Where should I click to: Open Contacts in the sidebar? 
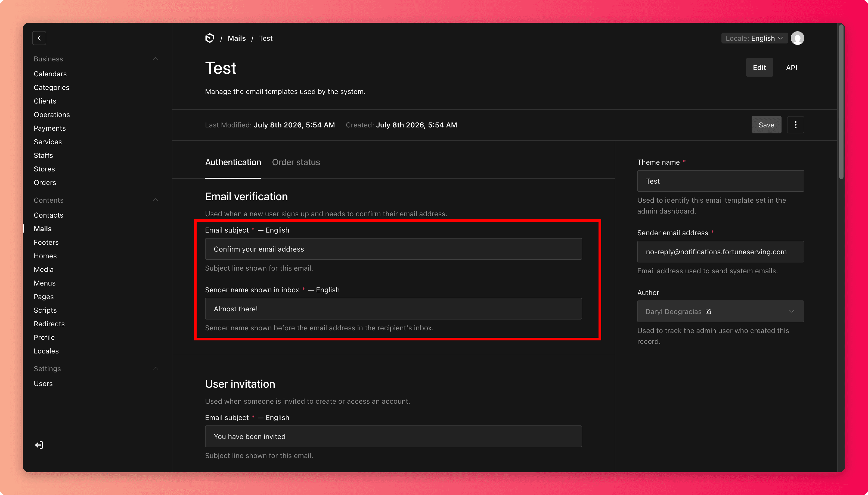[x=48, y=215]
